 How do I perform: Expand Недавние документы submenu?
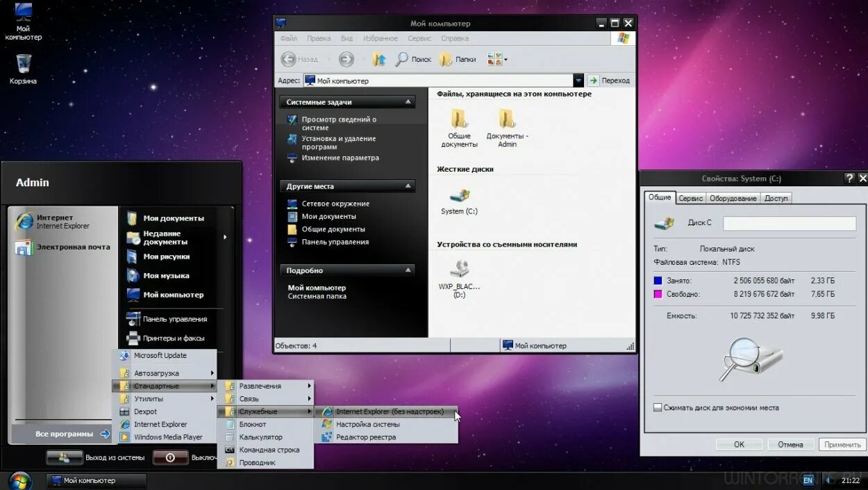coord(224,238)
